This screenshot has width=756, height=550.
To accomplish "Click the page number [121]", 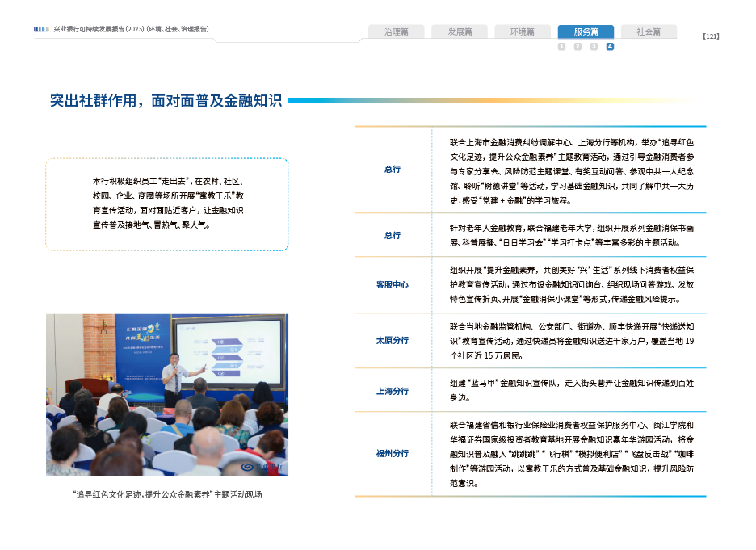I will [x=711, y=36].
